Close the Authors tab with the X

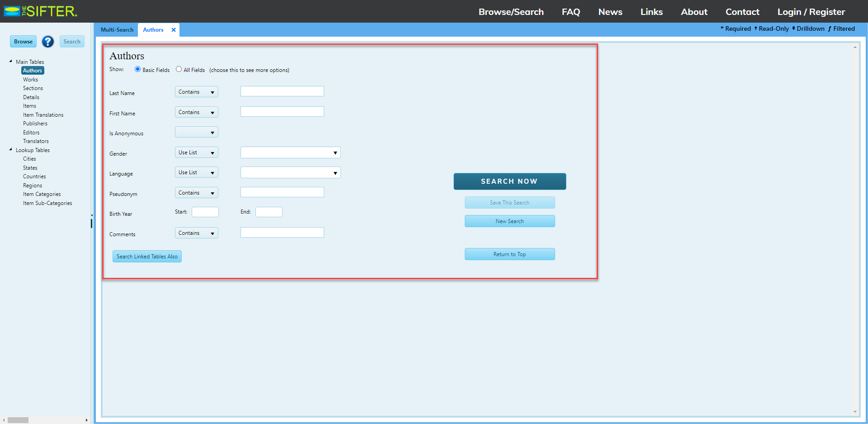pyautogui.click(x=174, y=30)
